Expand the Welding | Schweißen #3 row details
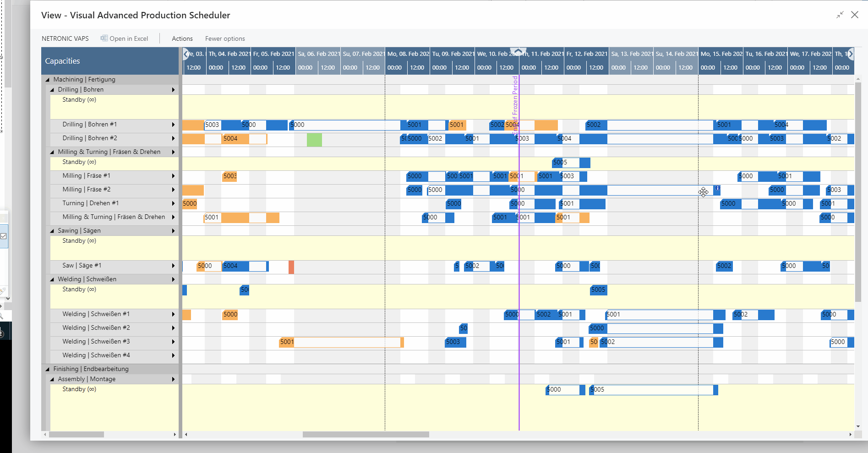The image size is (868, 453). (173, 341)
